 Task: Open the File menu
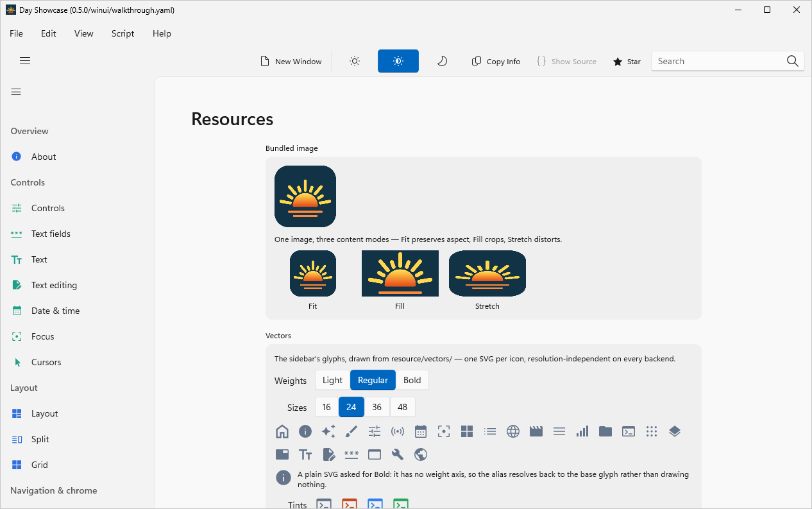16,33
